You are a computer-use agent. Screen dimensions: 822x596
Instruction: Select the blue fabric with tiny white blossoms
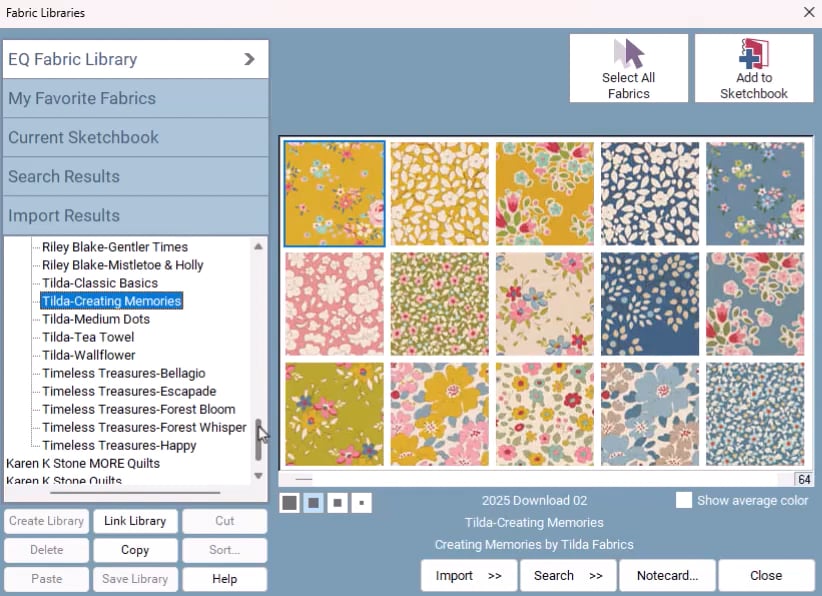coord(755,414)
